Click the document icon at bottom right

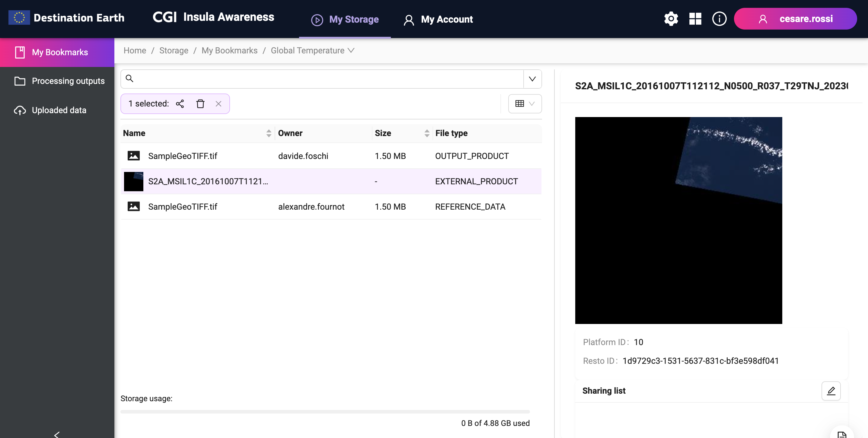(x=842, y=434)
